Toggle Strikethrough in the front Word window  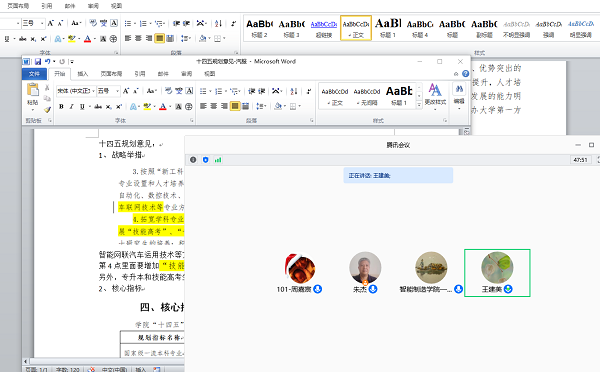[x=98, y=106]
